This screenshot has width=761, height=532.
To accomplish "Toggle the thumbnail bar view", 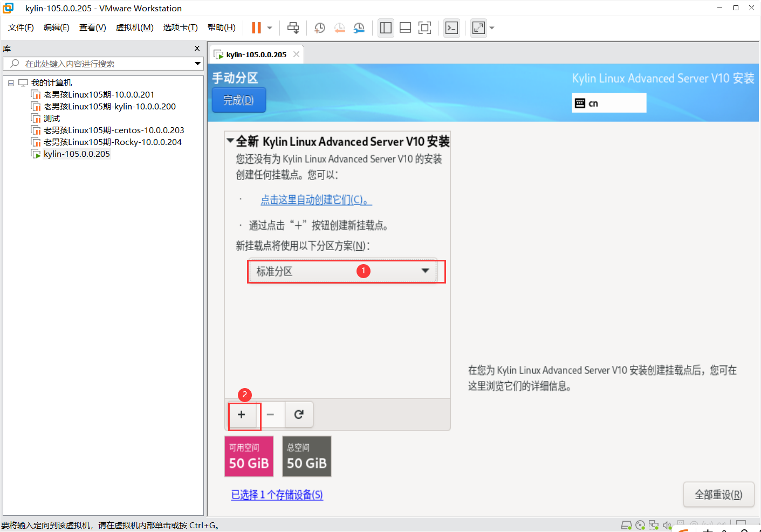I will [405, 28].
